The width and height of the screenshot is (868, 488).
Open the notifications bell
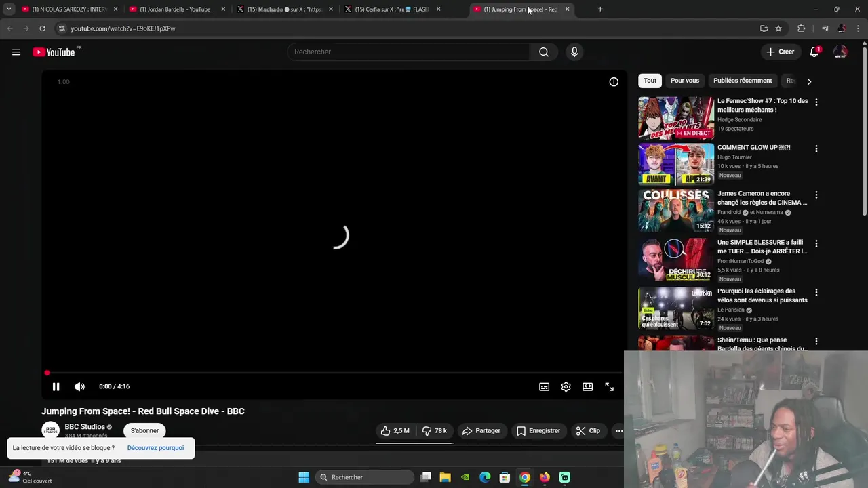click(814, 52)
